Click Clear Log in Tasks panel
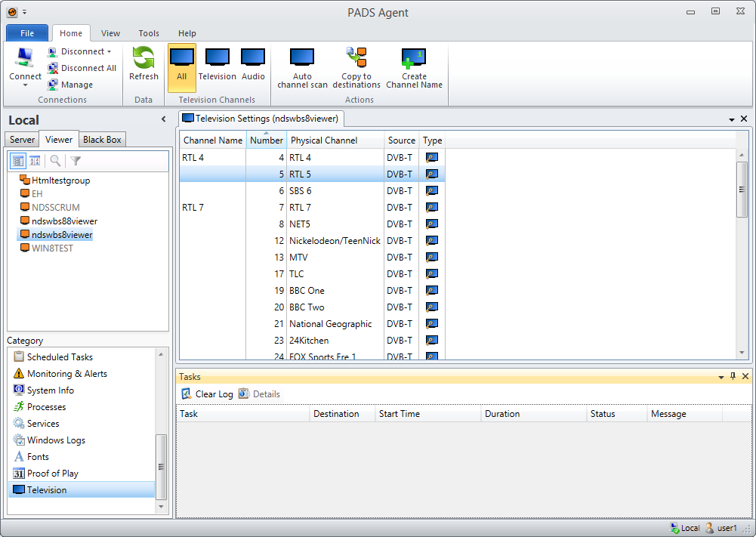 pyautogui.click(x=207, y=394)
